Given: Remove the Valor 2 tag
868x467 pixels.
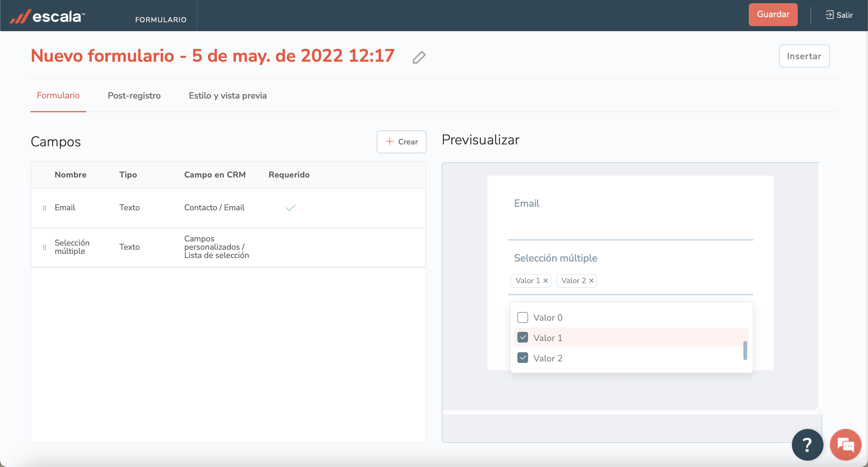Looking at the screenshot, I should [591, 281].
